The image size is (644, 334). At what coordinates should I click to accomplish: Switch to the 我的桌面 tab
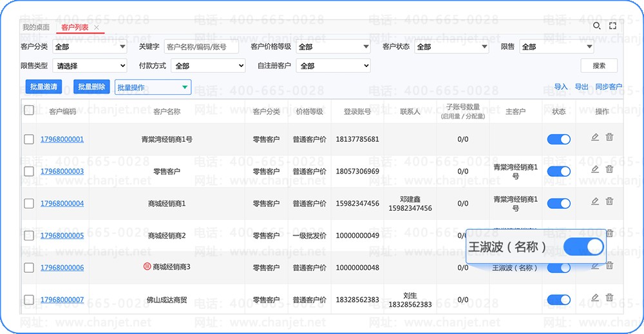(35, 27)
